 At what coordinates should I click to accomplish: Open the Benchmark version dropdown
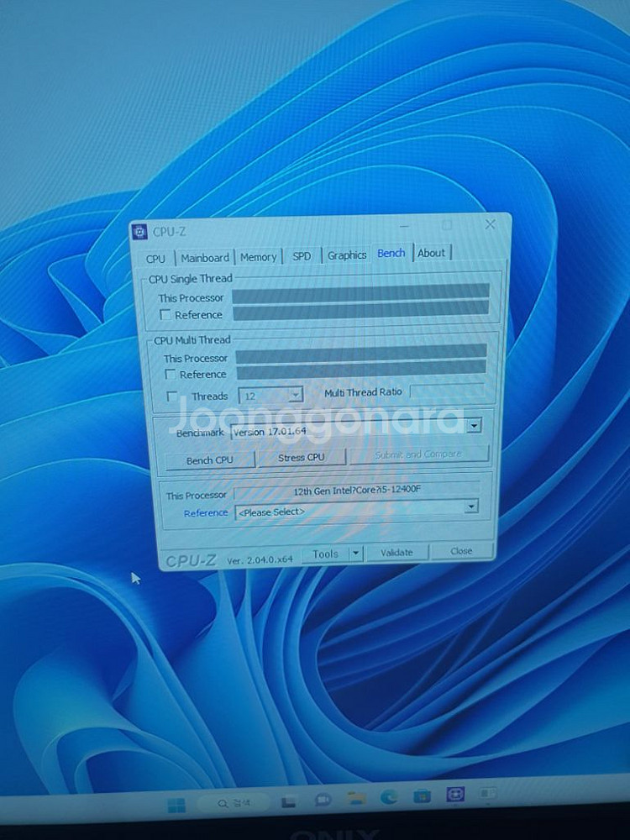coord(474,425)
